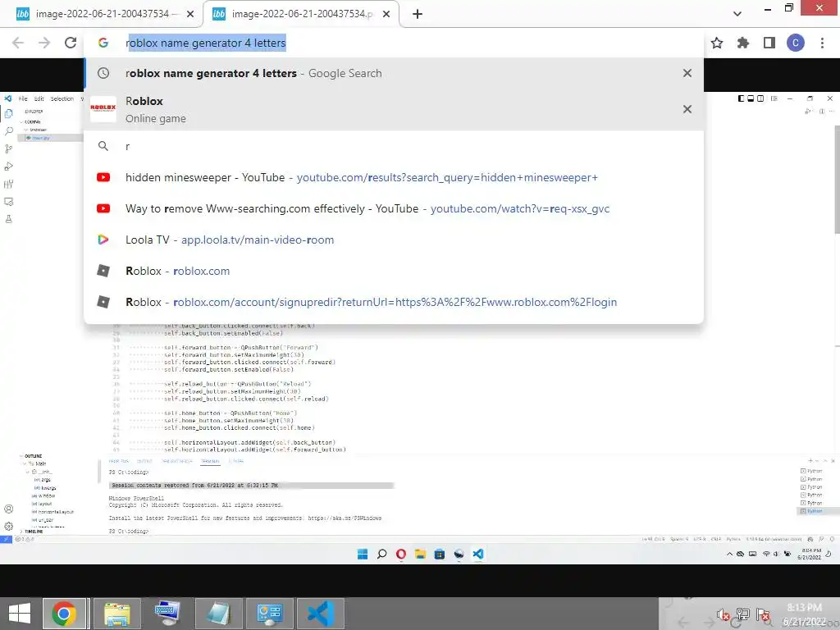Collapse the browser folder in VS Code Explorer
This screenshot has width=840, height=630.
click(x=36, y=130)
